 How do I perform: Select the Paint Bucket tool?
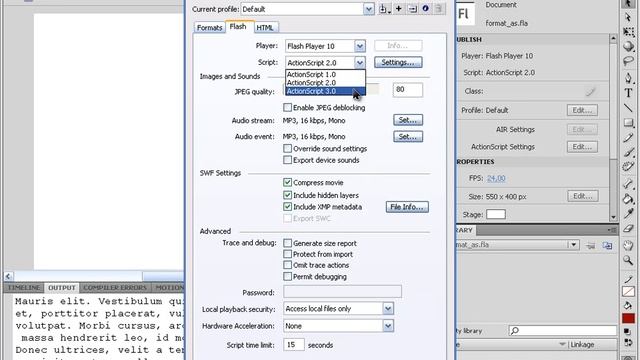click(x=628, y=199)
